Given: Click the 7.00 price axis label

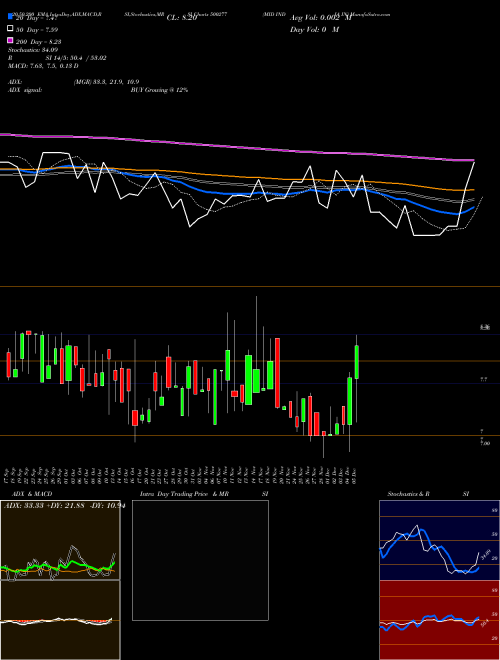Looking at the screenshot, I should pos(484,443).
